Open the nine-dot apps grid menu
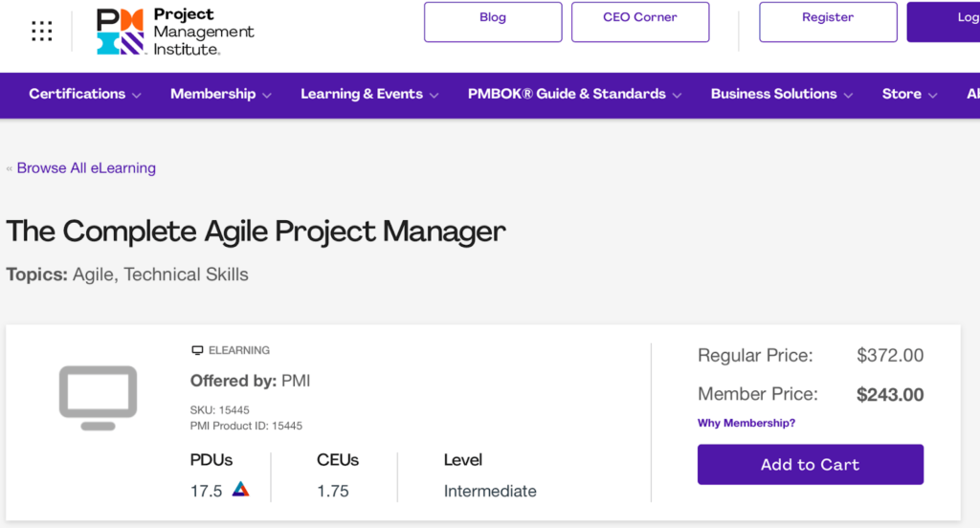Screen dimensions: 980x528 coord(42,31)
